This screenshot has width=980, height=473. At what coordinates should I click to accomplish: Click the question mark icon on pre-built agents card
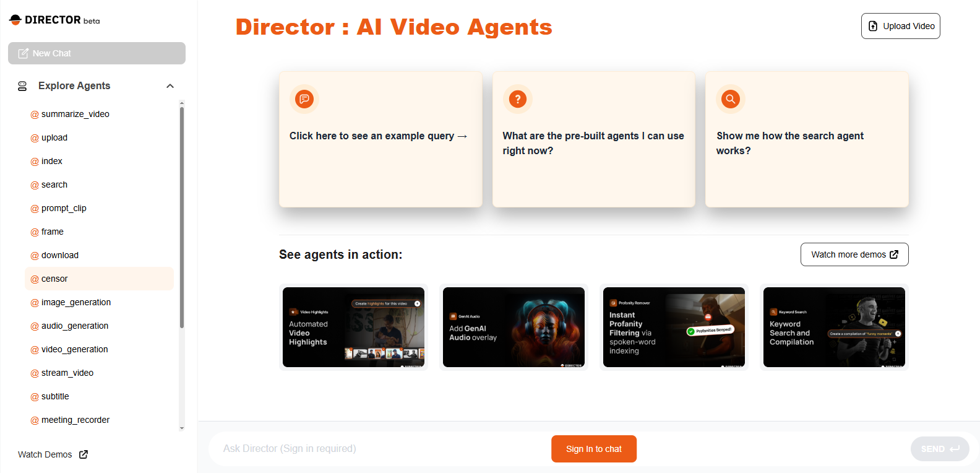click(x=518, y=99)
